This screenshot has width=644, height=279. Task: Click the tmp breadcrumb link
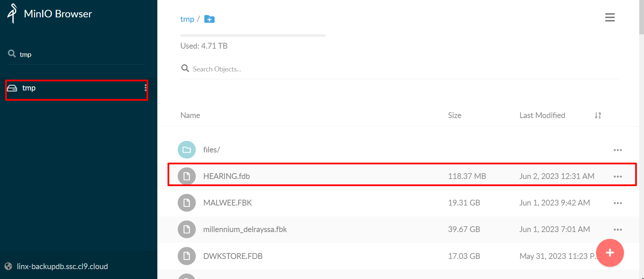[x=187, y=19]
